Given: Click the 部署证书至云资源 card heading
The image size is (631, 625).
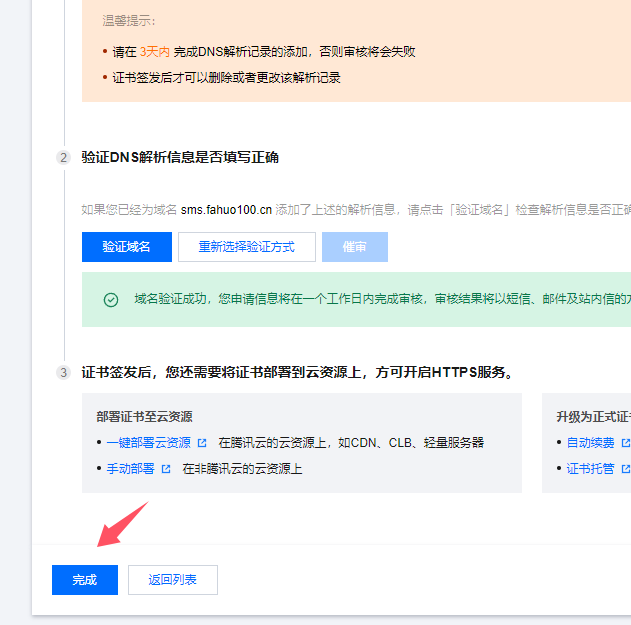Looking at the screenshot, I should click(144, 417).
